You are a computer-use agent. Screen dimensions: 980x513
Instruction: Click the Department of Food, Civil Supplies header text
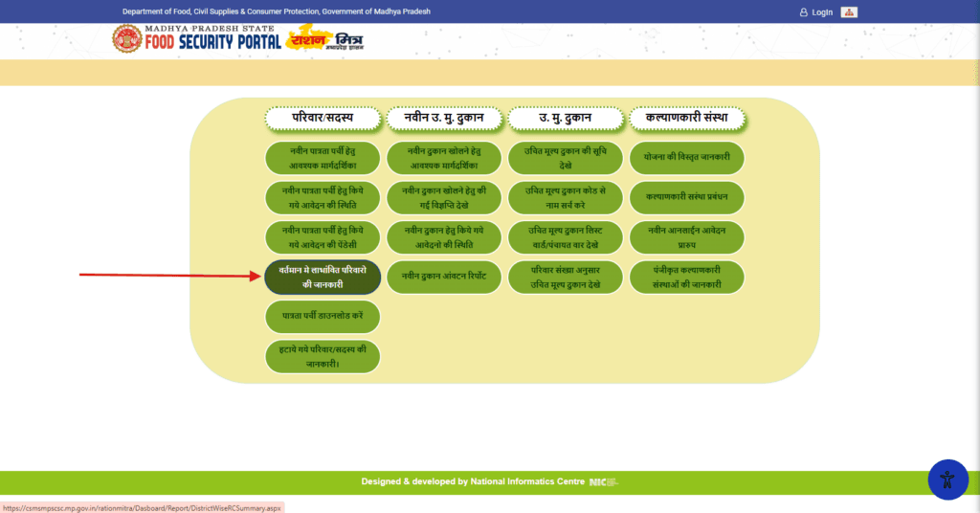(x=277, y=11)
